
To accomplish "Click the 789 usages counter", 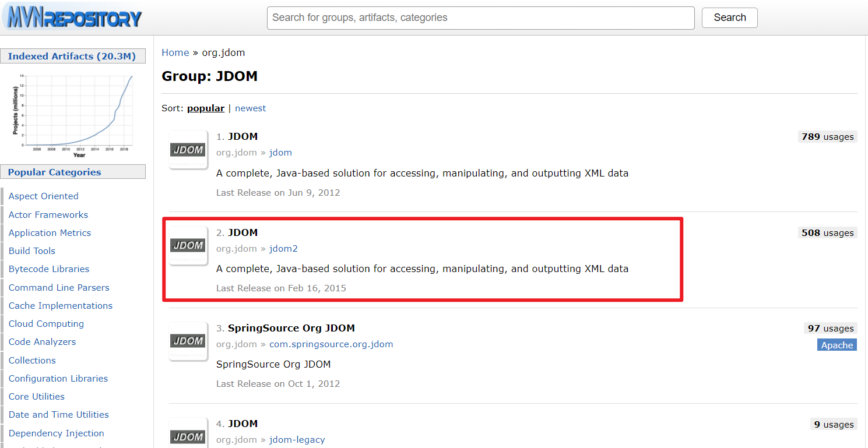I will (x=827, y=136).
